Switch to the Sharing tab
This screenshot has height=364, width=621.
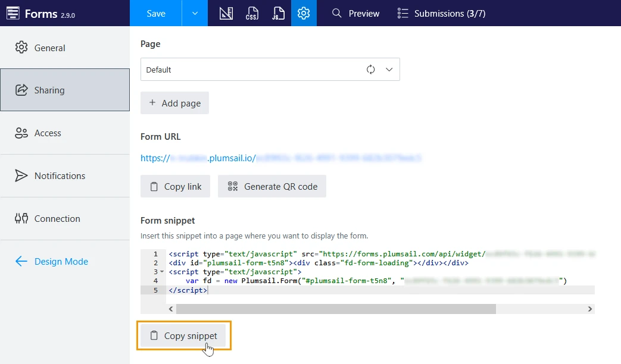65,90
